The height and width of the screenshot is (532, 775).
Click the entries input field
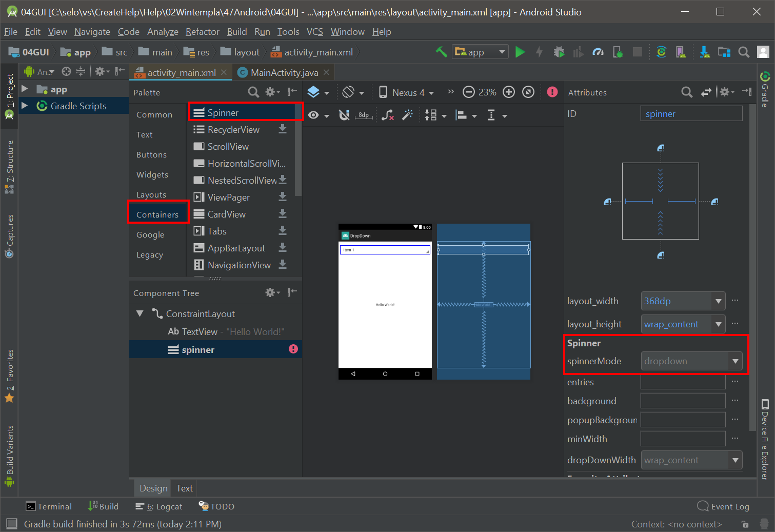pyautogui.click(x=683, y=382)
